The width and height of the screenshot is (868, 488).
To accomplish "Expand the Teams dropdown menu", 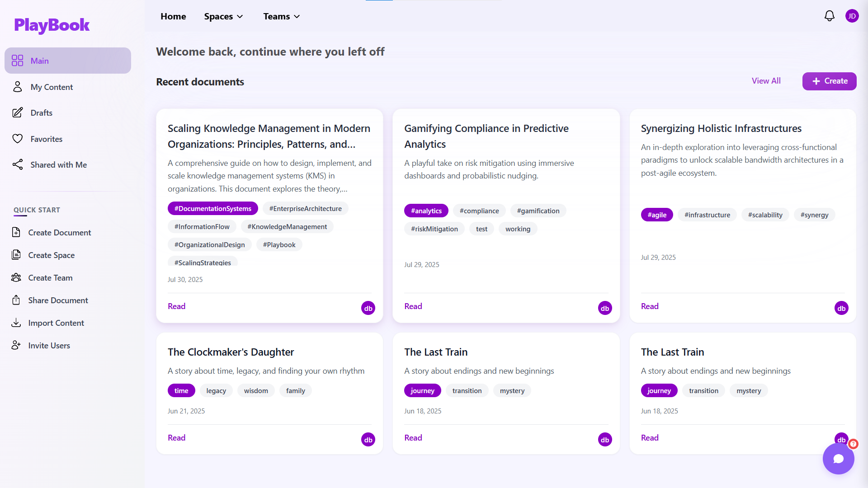I will coord(281,17).
